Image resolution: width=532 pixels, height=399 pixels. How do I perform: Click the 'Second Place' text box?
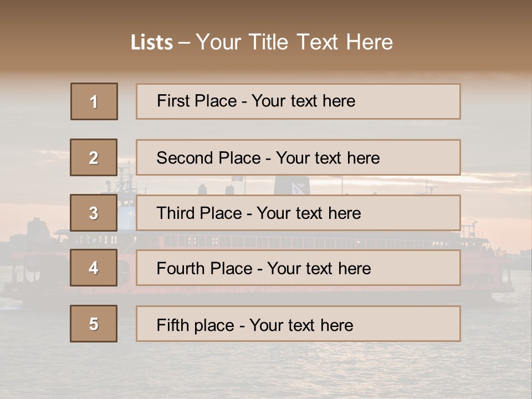coord(298,157)
